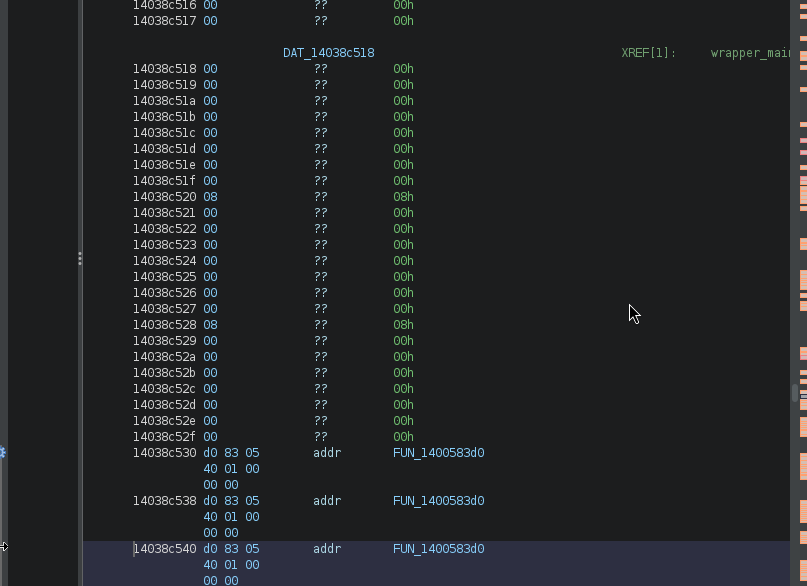Click the 08h value at 14038c520
The height and width of the screenshot is (586, 807).
point(403,197)
